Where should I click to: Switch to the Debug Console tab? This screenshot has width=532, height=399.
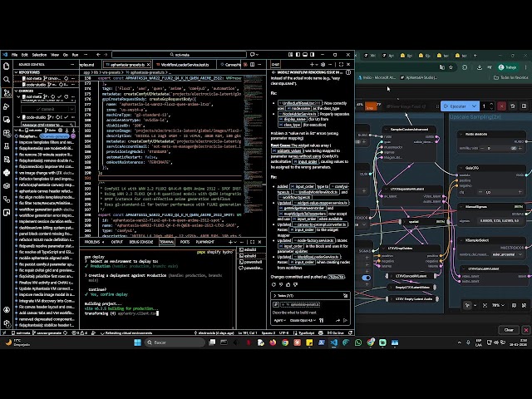tap(141, 242)
